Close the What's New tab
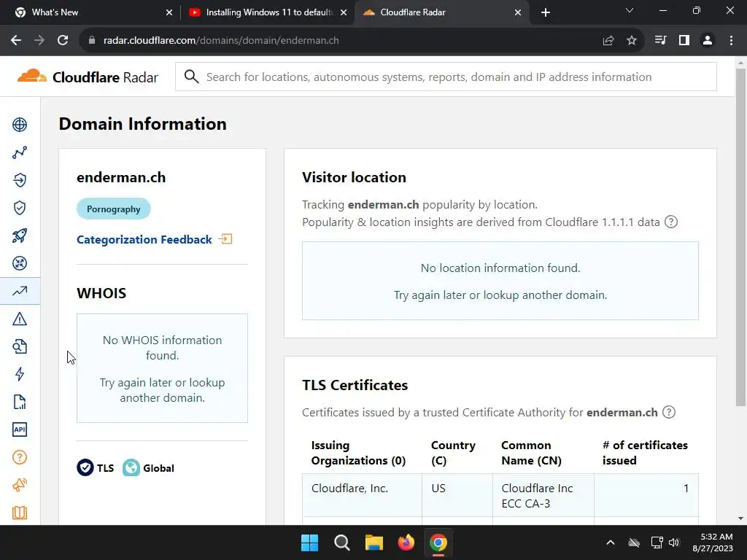747x560 pixels. tap(169, 12)
